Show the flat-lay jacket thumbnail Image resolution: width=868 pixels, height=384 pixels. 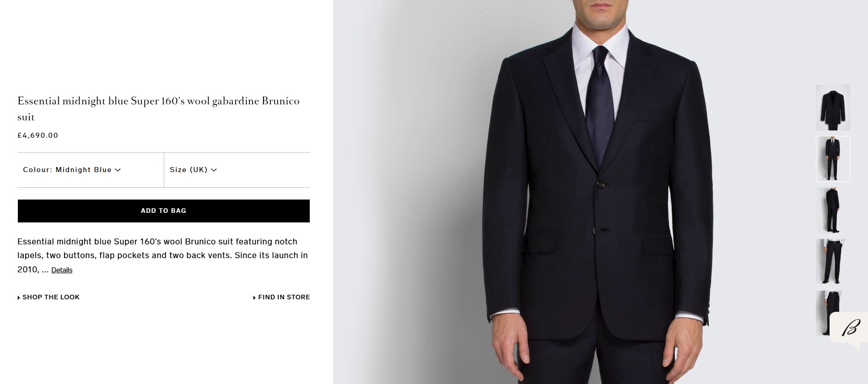tap(833, 108)
